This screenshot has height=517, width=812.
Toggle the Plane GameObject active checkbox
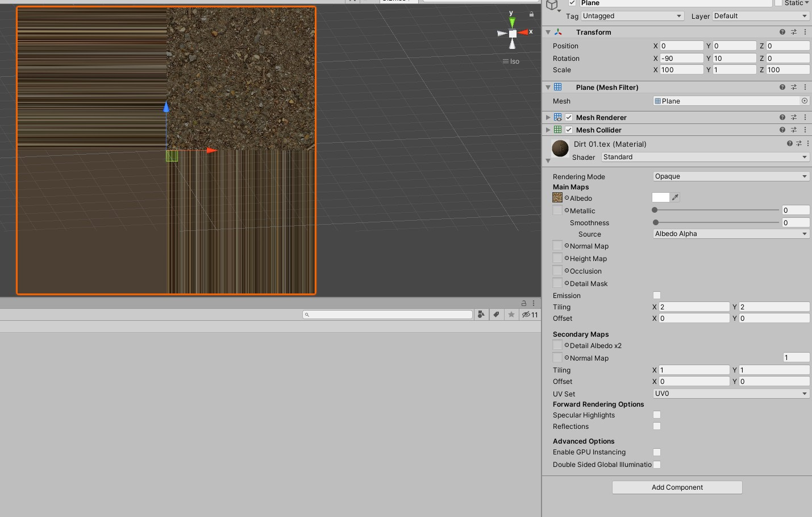click(572, 3)
